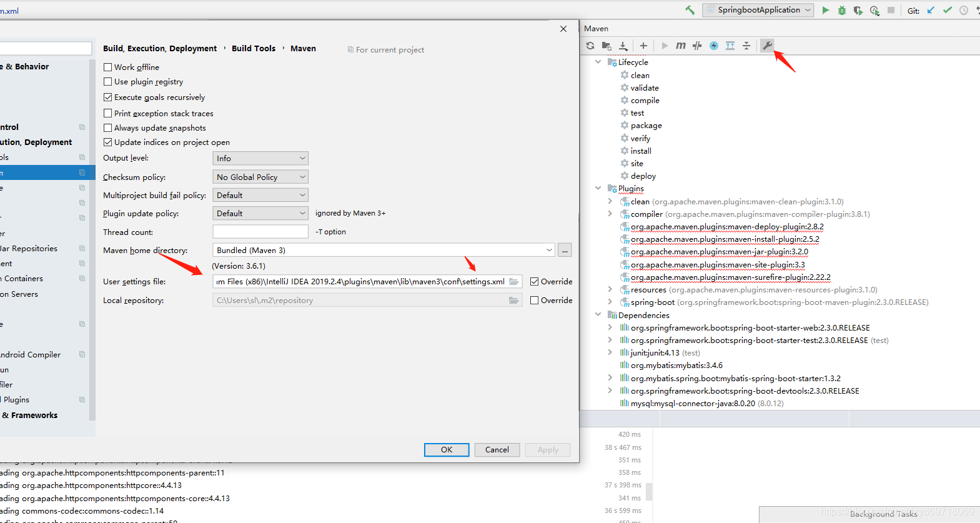Collapse the Dependencies node in Maven tree
980x523 pixels.
(x=598, y=315)
